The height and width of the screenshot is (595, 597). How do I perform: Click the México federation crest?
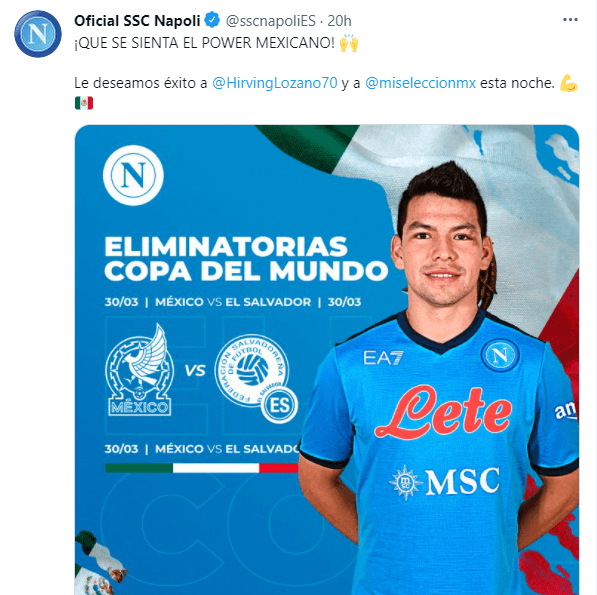tap(140, 370)
